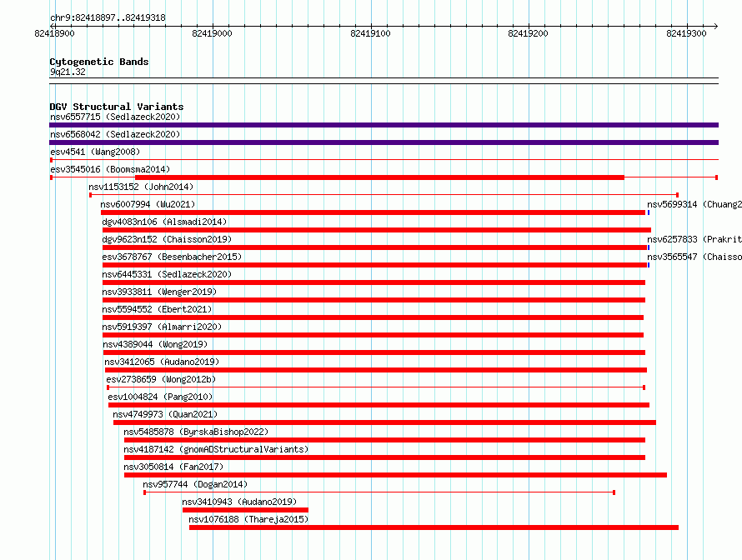Open variant nsv957744 (Dogan2014)
The height and width of the screenshot is (560, 742).
click(195, 484)
